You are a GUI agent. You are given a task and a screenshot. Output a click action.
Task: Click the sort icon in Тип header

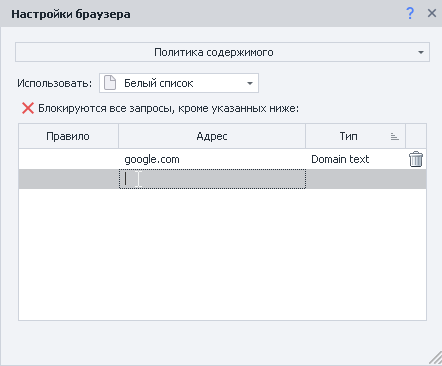395,136
